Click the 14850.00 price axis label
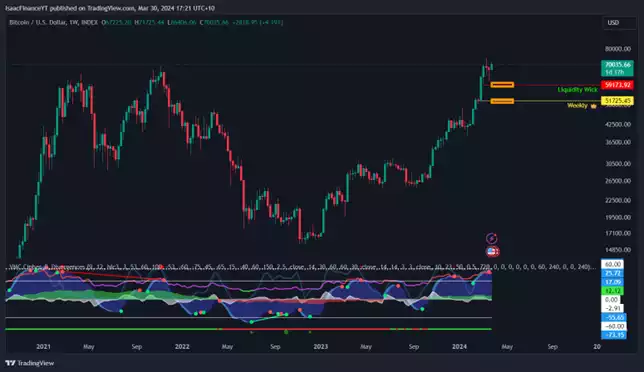The image size is (644, 372). point(618,250)
